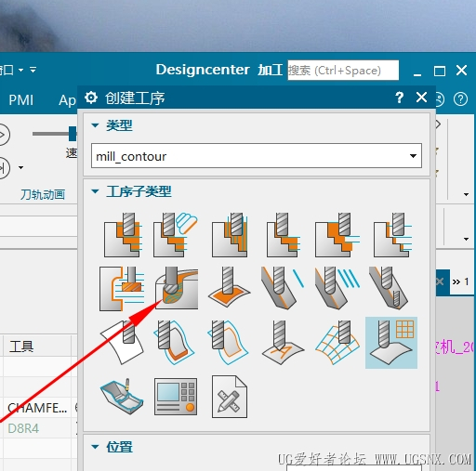Open the mill_contour type dropdown
This screenshot has width=476, height=471.
tap(413, 156)
